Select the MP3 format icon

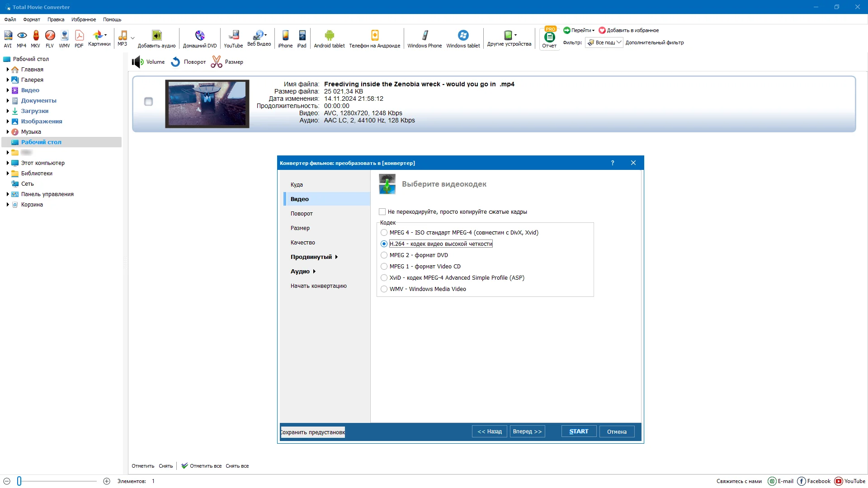pyautogui.click(x=123, y=39)
